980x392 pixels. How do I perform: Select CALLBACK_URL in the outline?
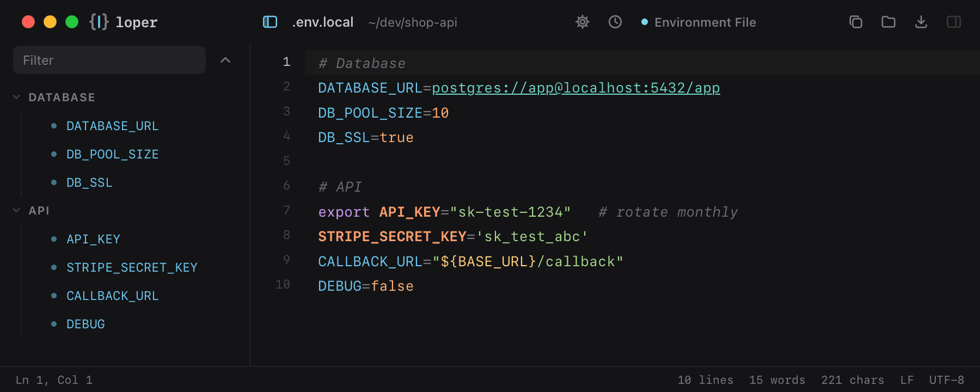[113, 296]
